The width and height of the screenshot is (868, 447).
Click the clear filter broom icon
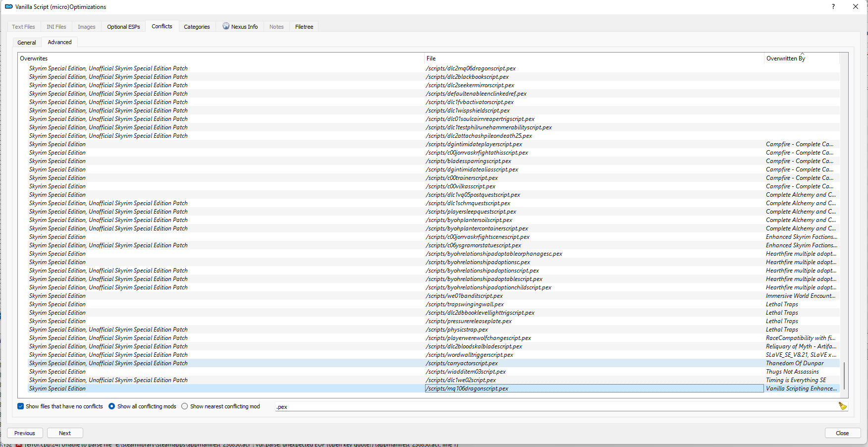[842, 406]
